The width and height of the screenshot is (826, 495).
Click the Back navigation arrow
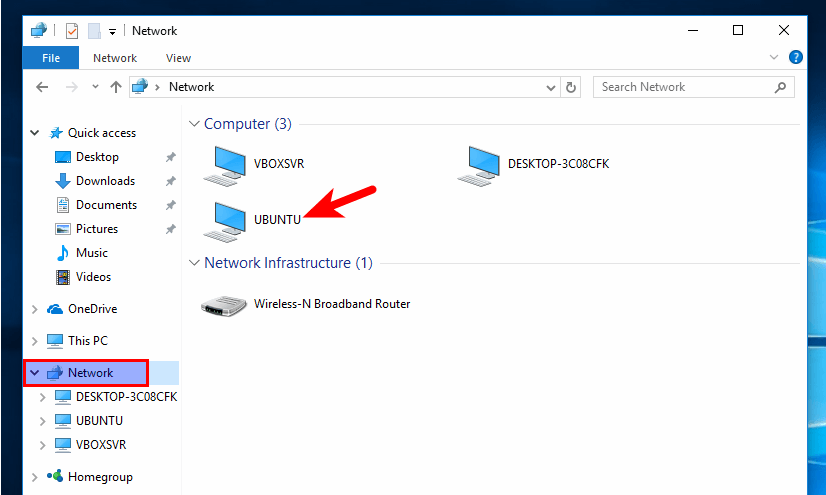coord(42,87)
